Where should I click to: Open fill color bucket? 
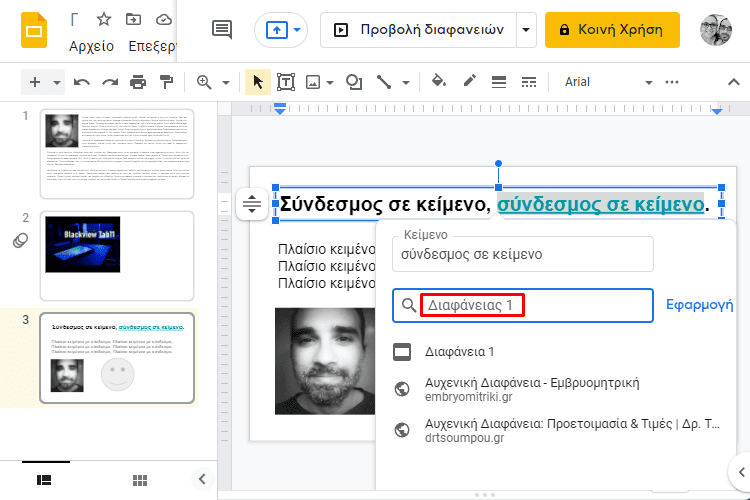(439, 81)
